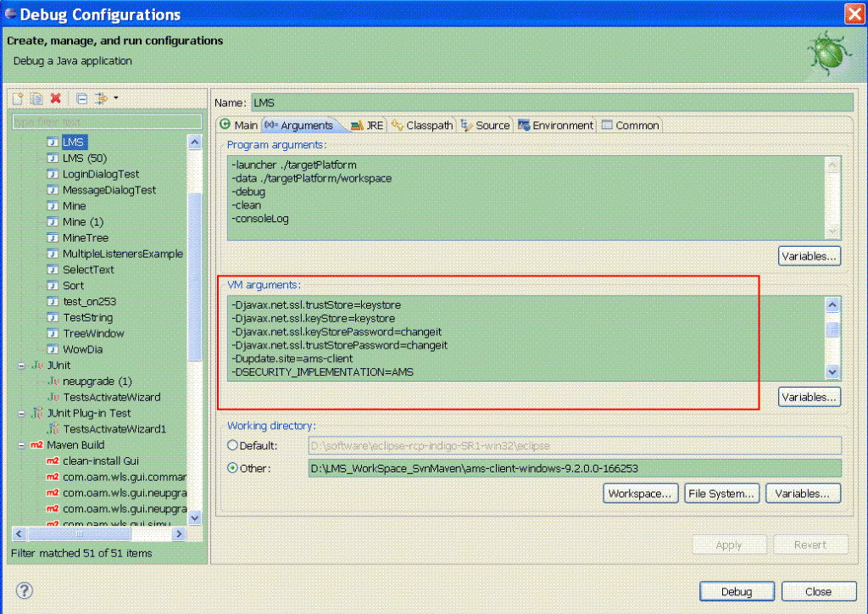Click the File System... button
Viewport: 868px width, 614px height.
click(721, 494)
